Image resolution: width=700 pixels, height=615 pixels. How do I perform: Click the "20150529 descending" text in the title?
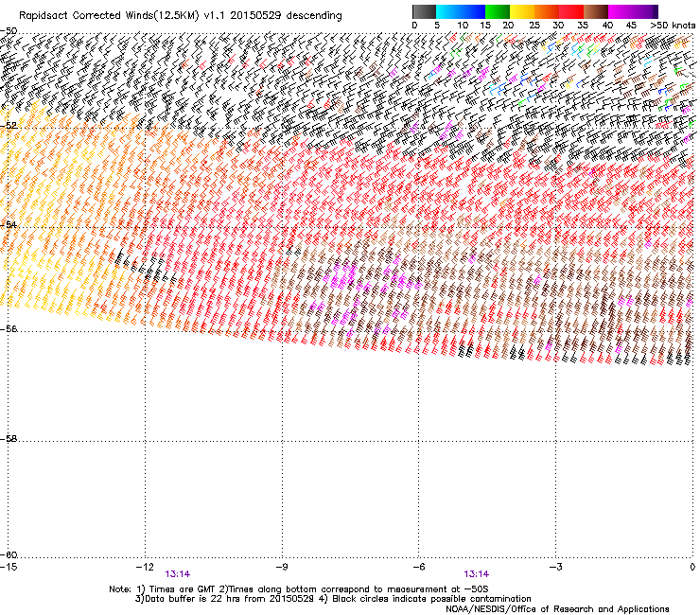point(287,15)
